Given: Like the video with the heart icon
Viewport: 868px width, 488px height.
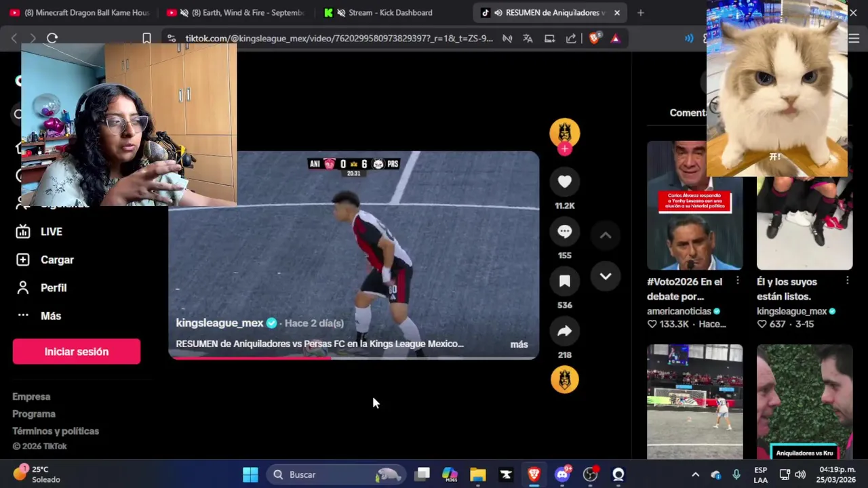Looking at the screenshot, I should (564, 182).
